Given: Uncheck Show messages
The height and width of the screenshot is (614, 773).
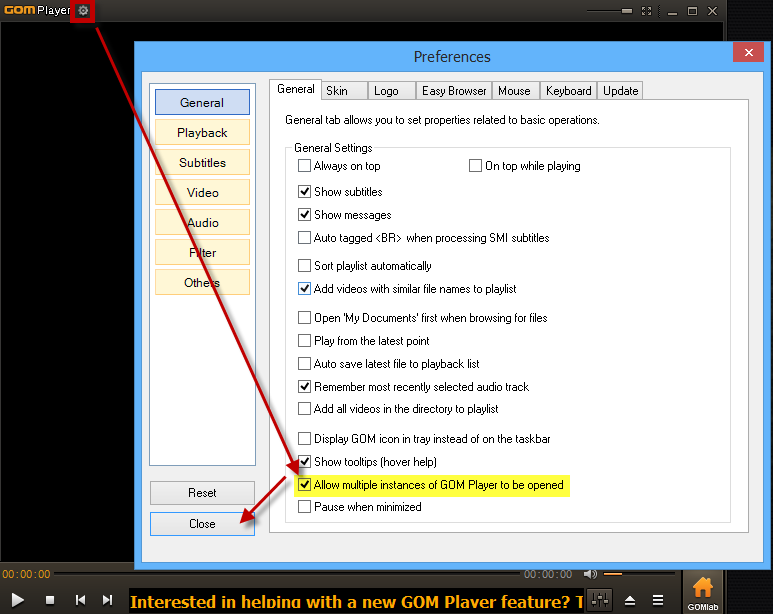Looking at the screenshot, I should [x=304, y=215].
